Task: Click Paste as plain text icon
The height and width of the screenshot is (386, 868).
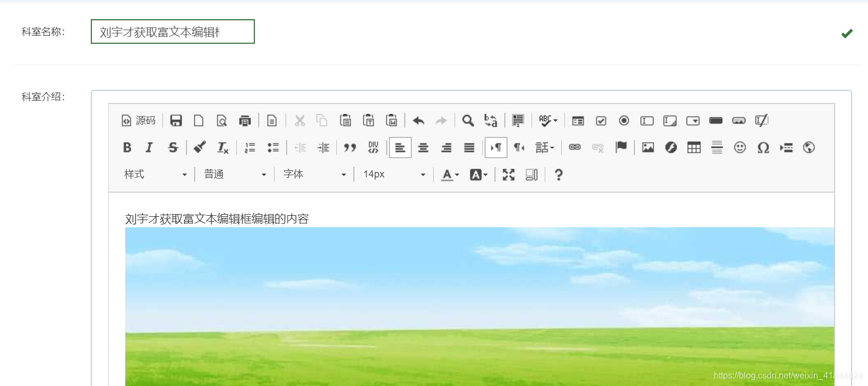Action: (369, 120)
